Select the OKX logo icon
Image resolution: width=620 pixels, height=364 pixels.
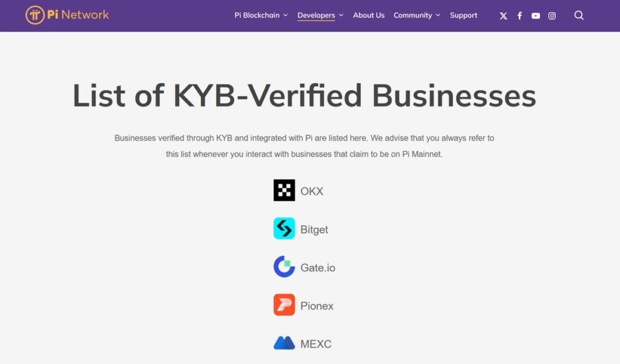(285, 190)
